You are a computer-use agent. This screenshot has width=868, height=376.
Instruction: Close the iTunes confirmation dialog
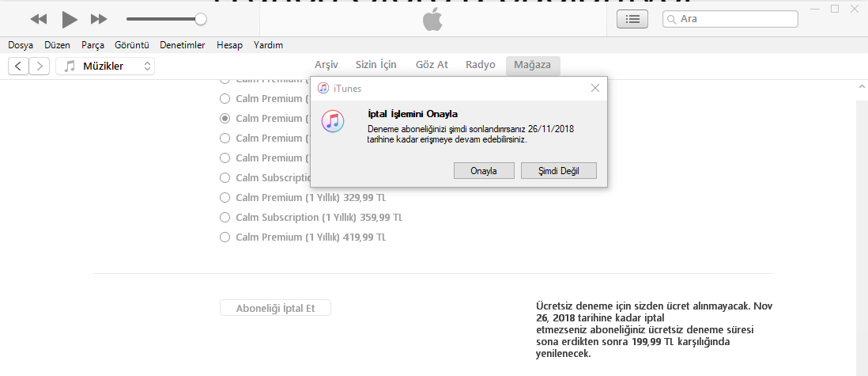pyautogui.click(x=595, y=88)
